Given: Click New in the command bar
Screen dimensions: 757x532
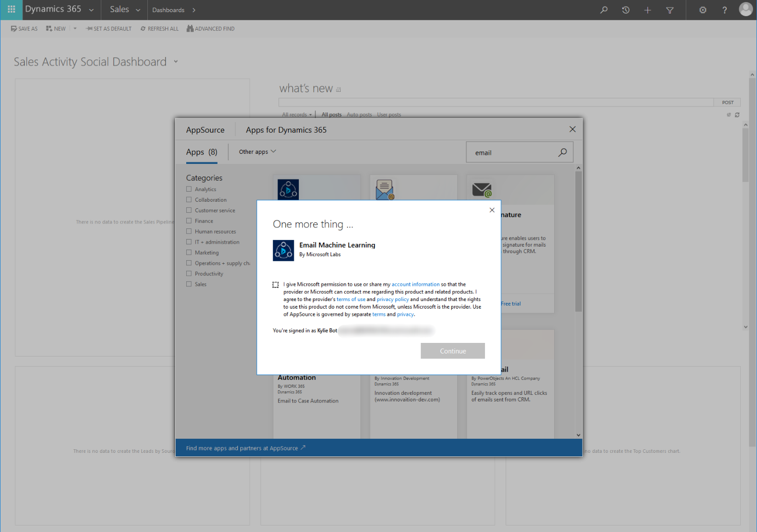Looking at the screenshot, I should [x=56, y=29].
